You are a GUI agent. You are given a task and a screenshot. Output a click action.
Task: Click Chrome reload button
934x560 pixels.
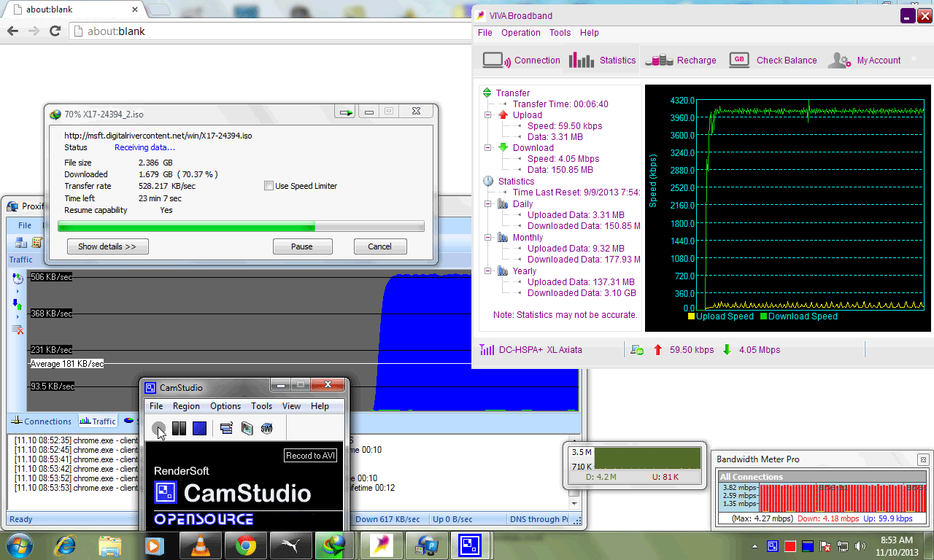tap(55, 31)
